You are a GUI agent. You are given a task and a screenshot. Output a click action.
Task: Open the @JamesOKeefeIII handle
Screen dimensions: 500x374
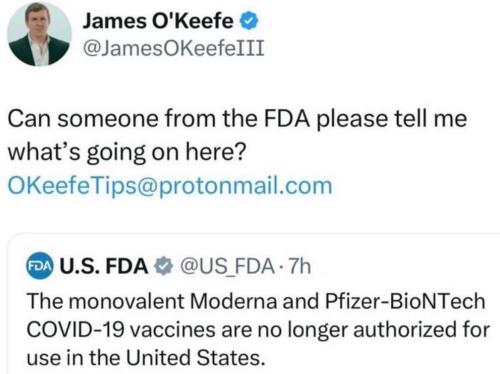(x=173, y=48)
